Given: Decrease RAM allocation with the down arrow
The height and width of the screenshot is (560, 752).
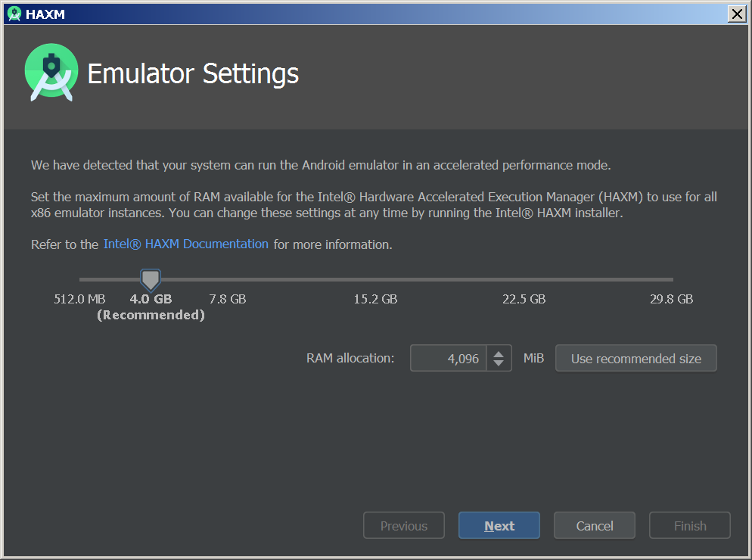Looking at the screenshot, I should pyautogui.click(x=499, y=363).
